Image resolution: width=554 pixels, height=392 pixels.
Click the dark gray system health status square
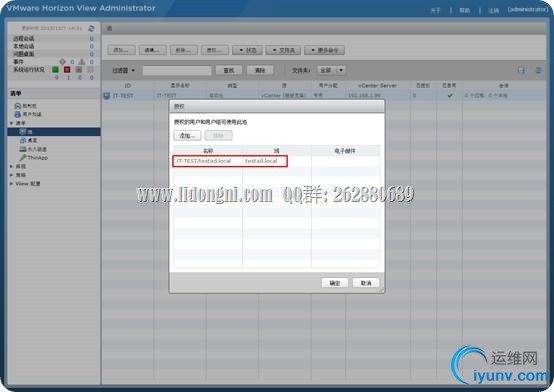point(79,70)
